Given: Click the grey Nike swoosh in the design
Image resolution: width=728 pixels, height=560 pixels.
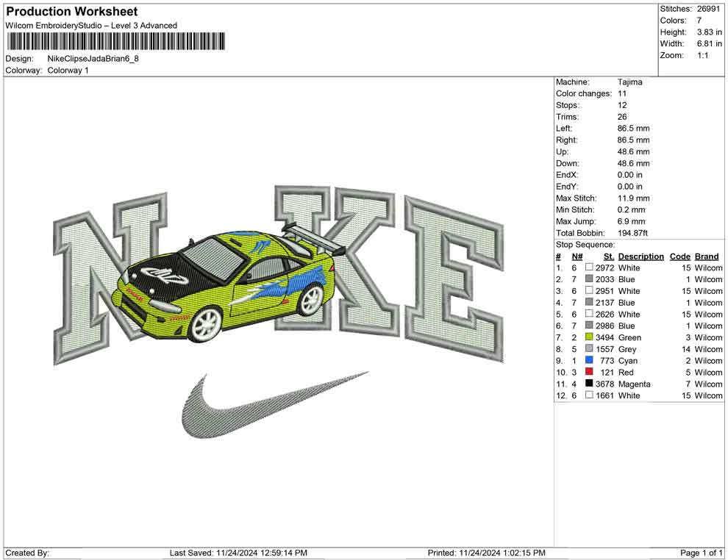Looking at the screenshot, I should point(274,405).
